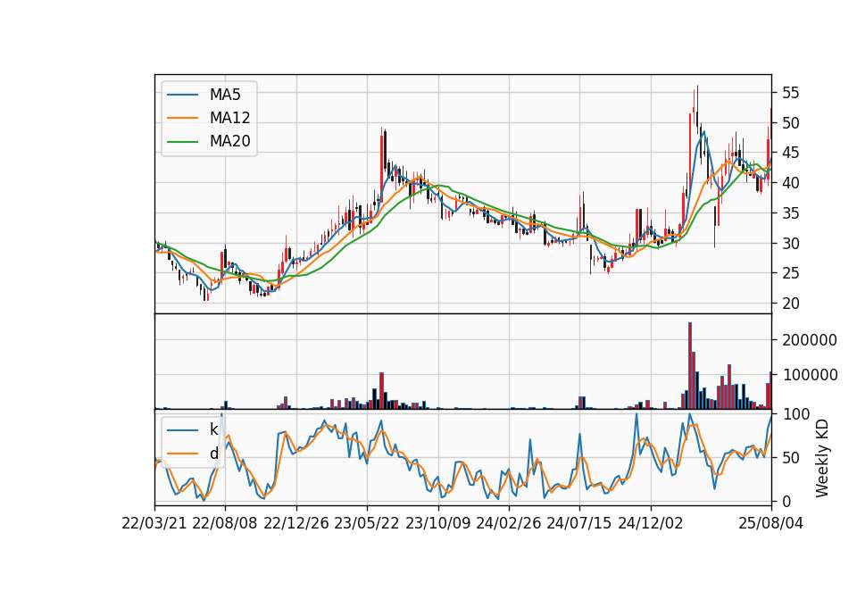Viewport: 857px width, 616px height.
Task: Select price axis tick 40
Action: pos(790,183)
